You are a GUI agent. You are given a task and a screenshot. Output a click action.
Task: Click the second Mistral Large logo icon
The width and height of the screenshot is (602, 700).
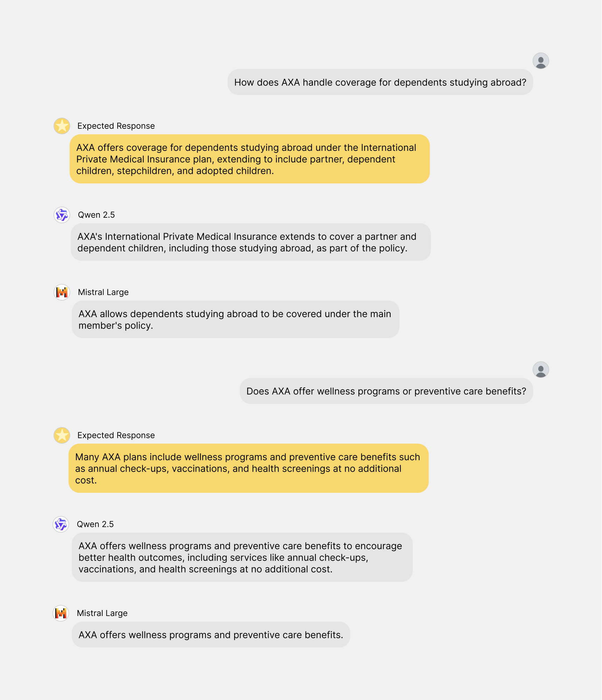(x=61, y=613)
